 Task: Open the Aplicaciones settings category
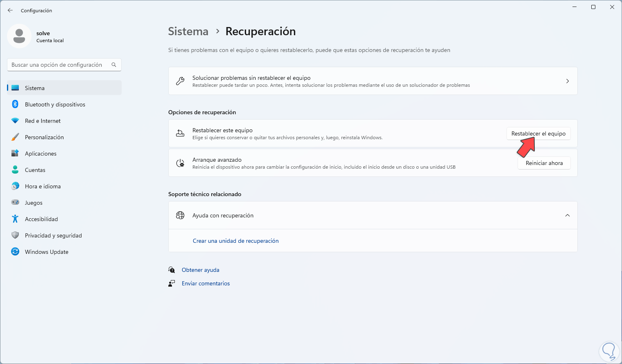point(41,154)
